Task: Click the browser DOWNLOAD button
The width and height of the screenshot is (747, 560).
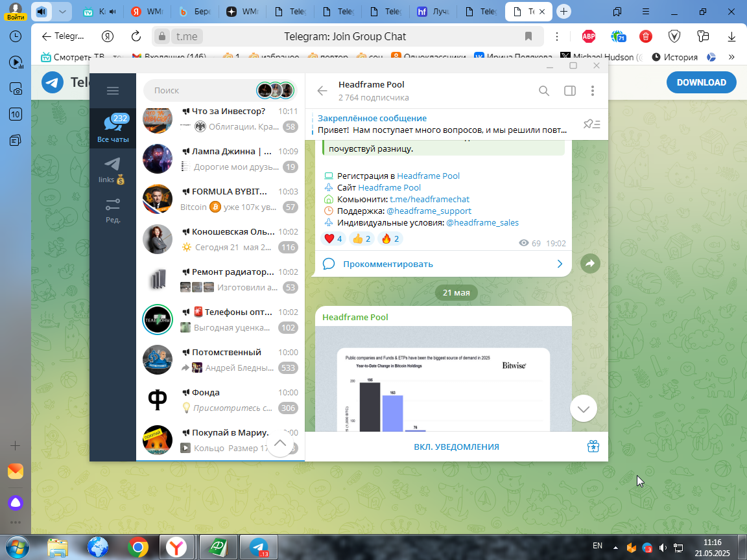Action: (701, 82)
